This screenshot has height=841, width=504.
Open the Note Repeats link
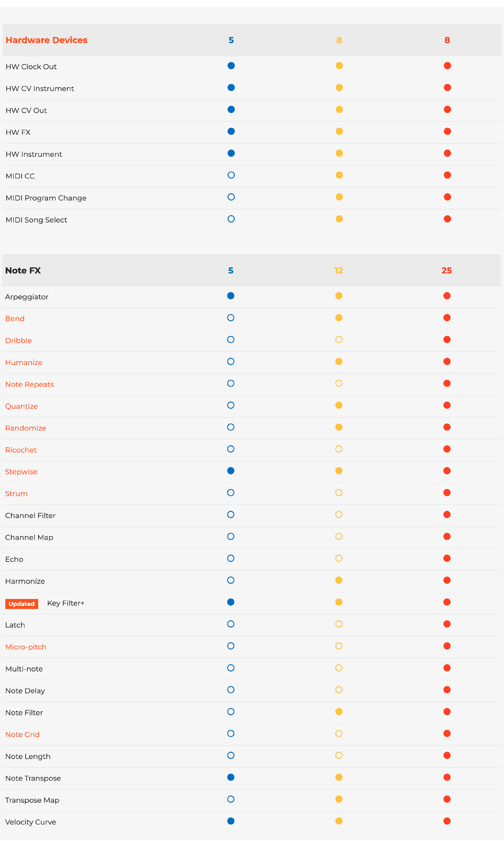point(30,384)
